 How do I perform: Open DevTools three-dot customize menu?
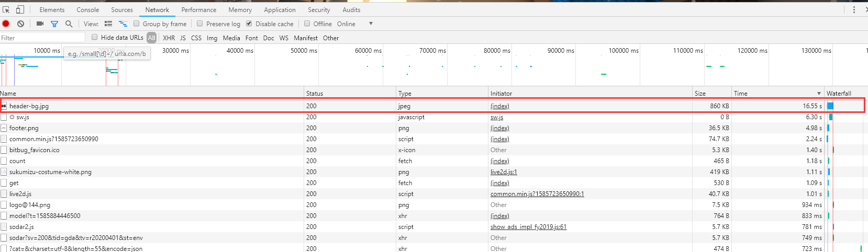point(854,9)
